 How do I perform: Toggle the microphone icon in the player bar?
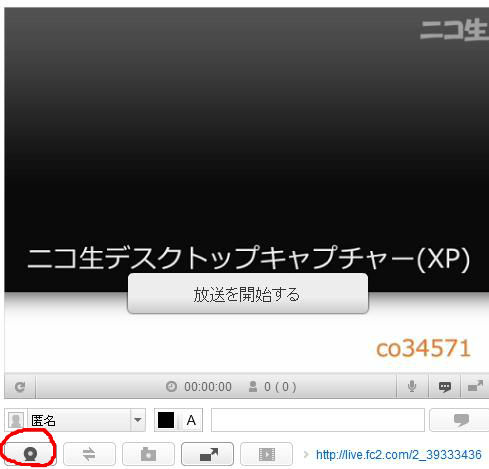(x=412, y=387)
